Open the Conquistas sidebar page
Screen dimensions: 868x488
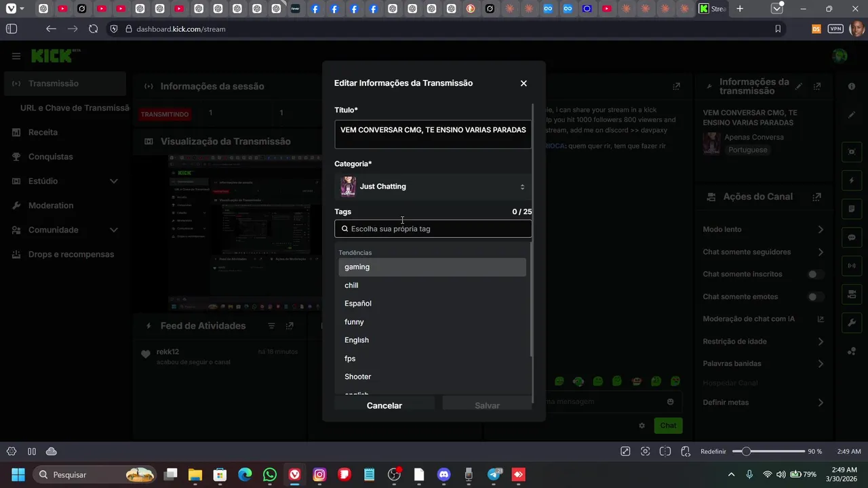click(50, 157)
